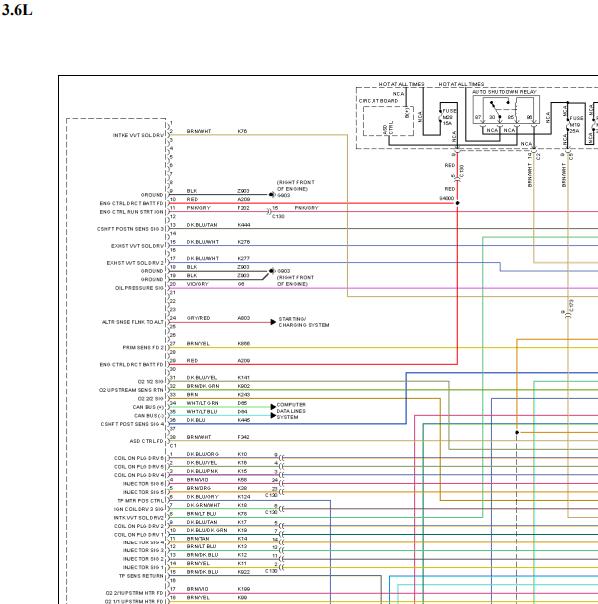Click the DK BLU/GRY wire color label
The height and width of the screenshot is (604, 598).
click(x=203, y=497)
